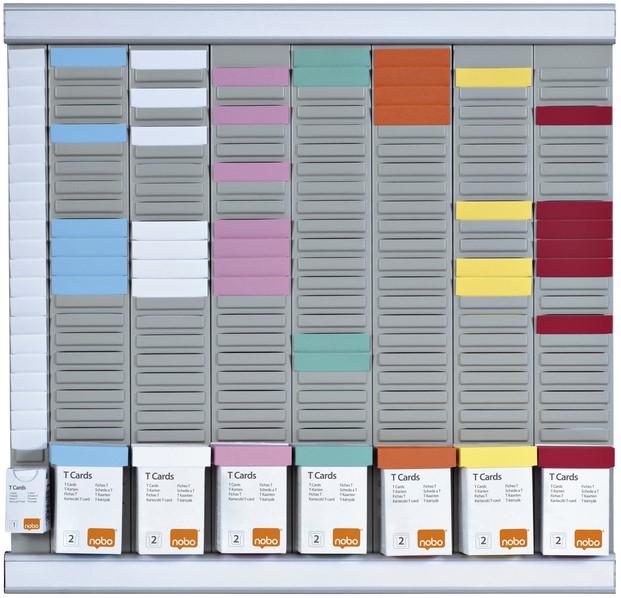Click the number 2 label on the blue box
Viewport: 621px width, 598px height.
68,539
